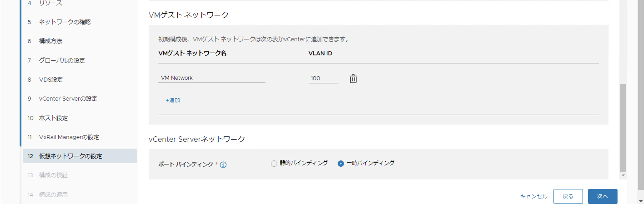This screenshot has height=204, width=644.
Task: Cancel the wizard via キャンセル
Action: click(x=534, y=196)
